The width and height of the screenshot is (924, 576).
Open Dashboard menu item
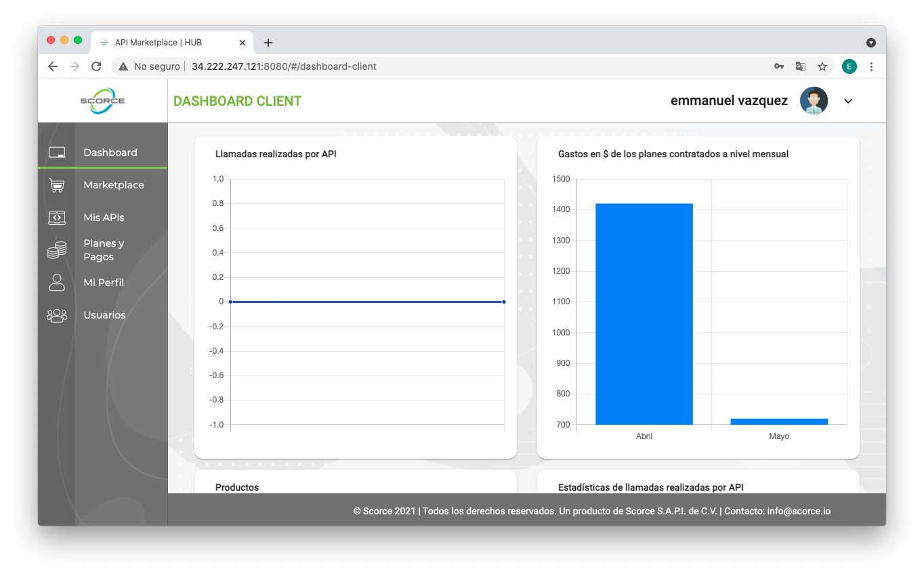pyautogui.click(x=102, y=152)
